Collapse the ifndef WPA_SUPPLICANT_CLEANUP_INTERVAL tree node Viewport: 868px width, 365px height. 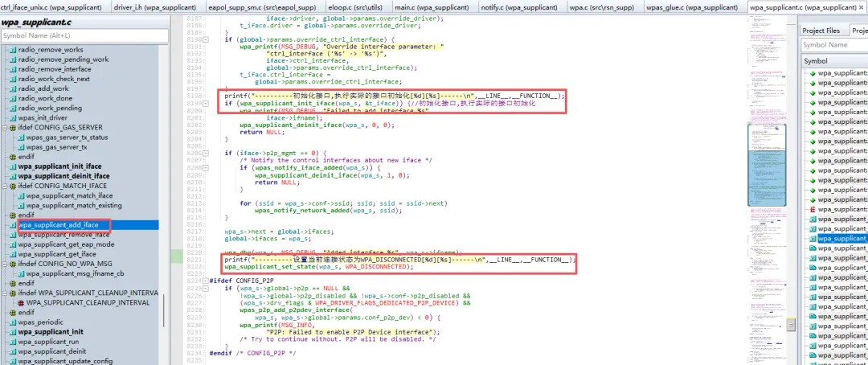pyautogui.click(x=5, y=293)
